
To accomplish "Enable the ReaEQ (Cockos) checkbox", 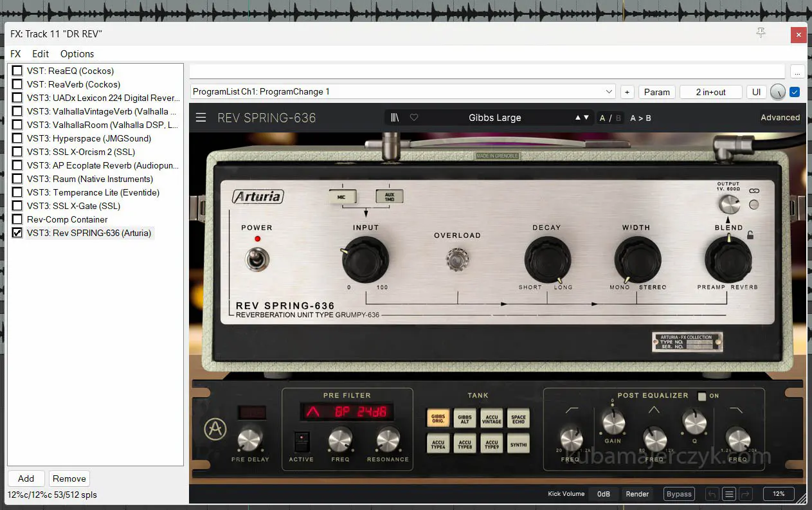I will tap(17, 71).
